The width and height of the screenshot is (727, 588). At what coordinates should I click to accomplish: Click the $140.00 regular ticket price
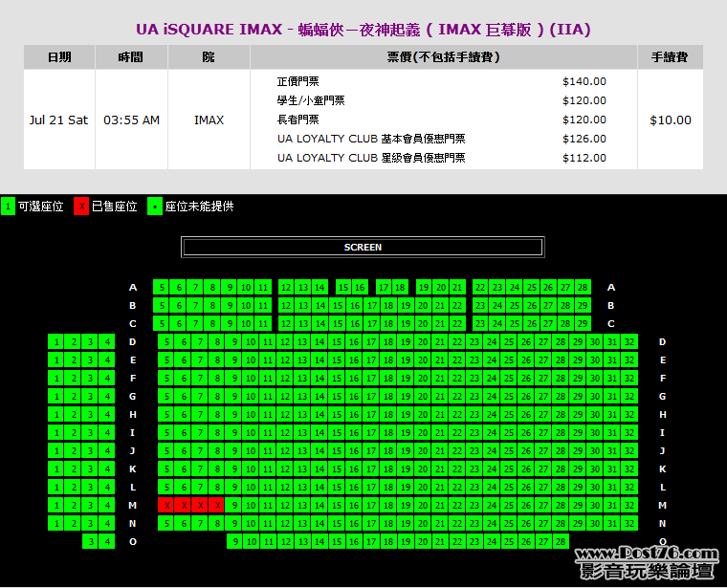click(x=584, y=81)
